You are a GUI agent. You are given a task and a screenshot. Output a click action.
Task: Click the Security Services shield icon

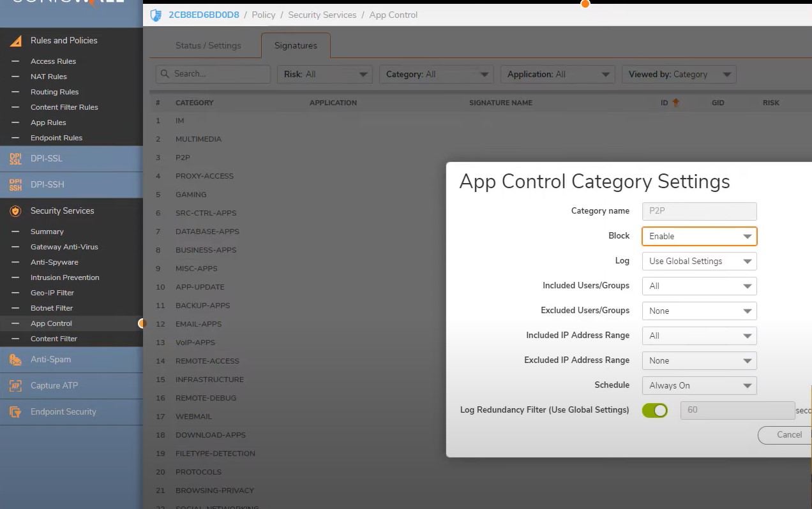(x=15, y=211)
